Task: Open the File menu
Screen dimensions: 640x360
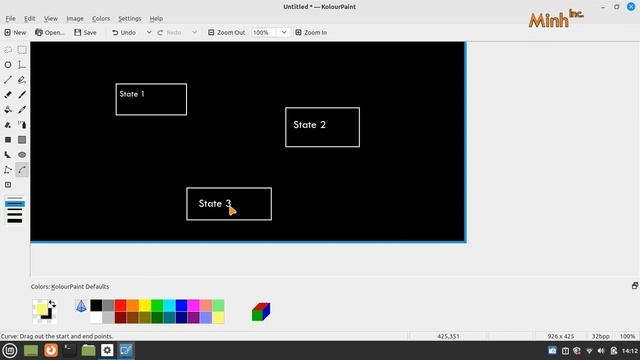Action: pos(10,18)
